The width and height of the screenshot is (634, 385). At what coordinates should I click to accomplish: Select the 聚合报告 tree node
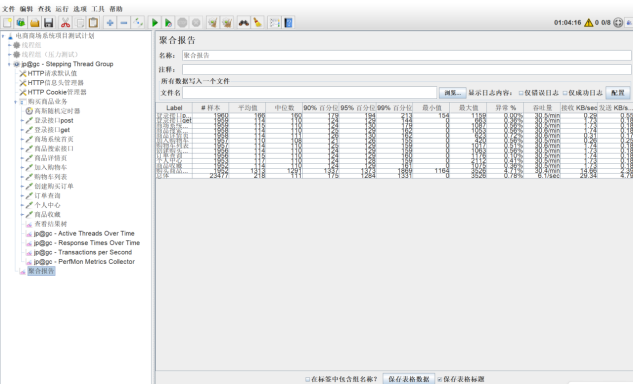coord(41,271)
